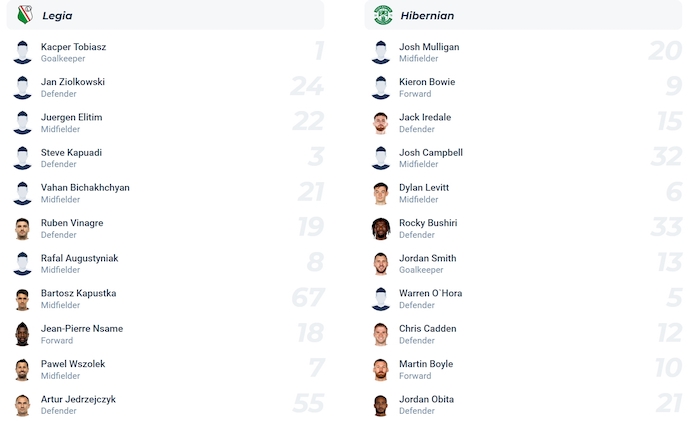Select Artur Jedrzejczyk's row number 55

coord(308,404)
